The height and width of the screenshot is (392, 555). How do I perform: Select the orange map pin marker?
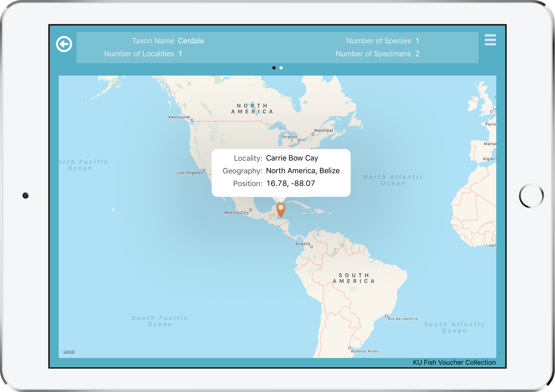[x=281, y=210]
